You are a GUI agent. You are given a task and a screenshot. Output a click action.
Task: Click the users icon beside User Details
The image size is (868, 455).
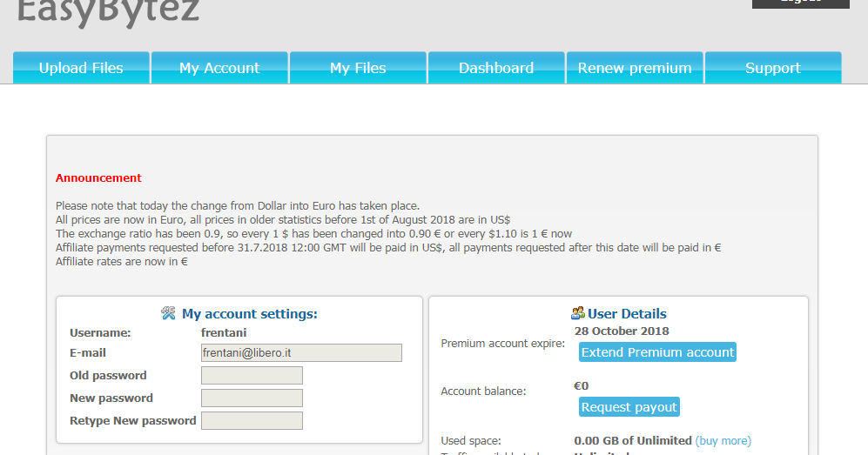(578, 313)
